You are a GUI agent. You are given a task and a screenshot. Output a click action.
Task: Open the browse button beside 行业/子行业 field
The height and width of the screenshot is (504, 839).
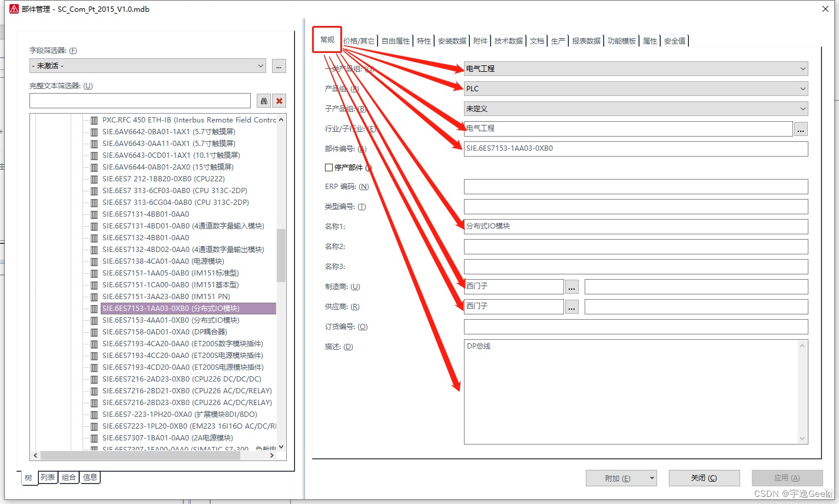point(801,129)
